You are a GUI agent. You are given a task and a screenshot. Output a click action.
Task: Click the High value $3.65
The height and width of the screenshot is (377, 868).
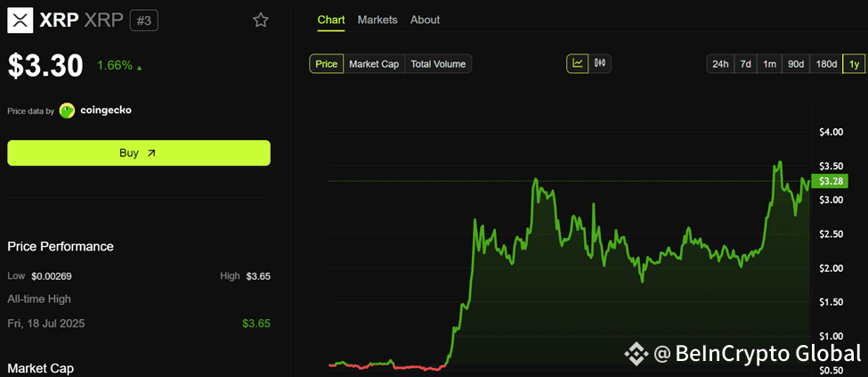coord(258,276)
